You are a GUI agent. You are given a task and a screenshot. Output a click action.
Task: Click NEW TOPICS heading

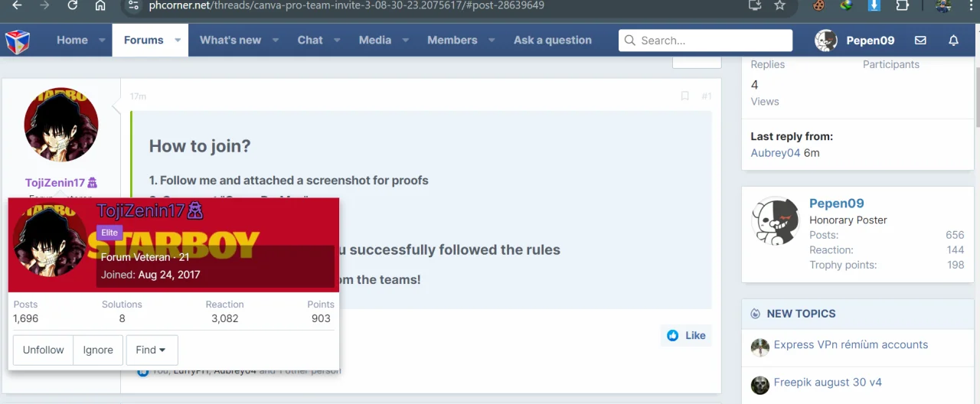pyautogui.click(x=801, y=314)
